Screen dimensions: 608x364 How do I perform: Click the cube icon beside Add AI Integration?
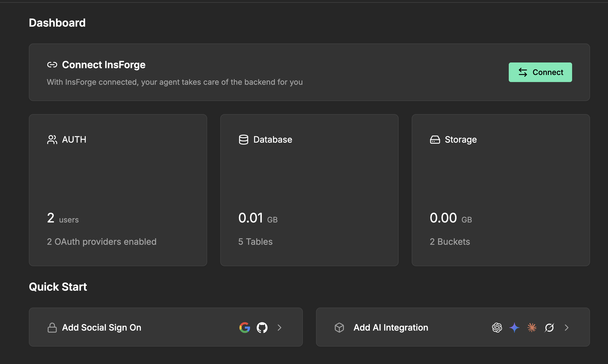(x=339, y=327)
